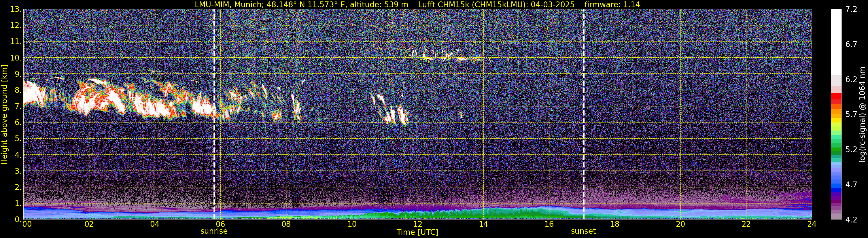This screenshot has height=238, width=868.
Task: Click the time axis tick label '06'
Action: (x=220, y=224)
